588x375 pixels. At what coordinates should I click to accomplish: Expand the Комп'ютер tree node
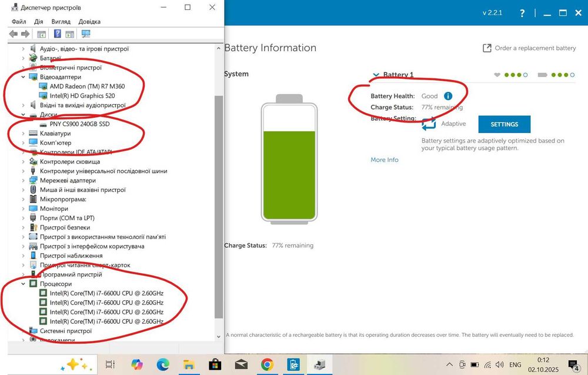point(24,142)
